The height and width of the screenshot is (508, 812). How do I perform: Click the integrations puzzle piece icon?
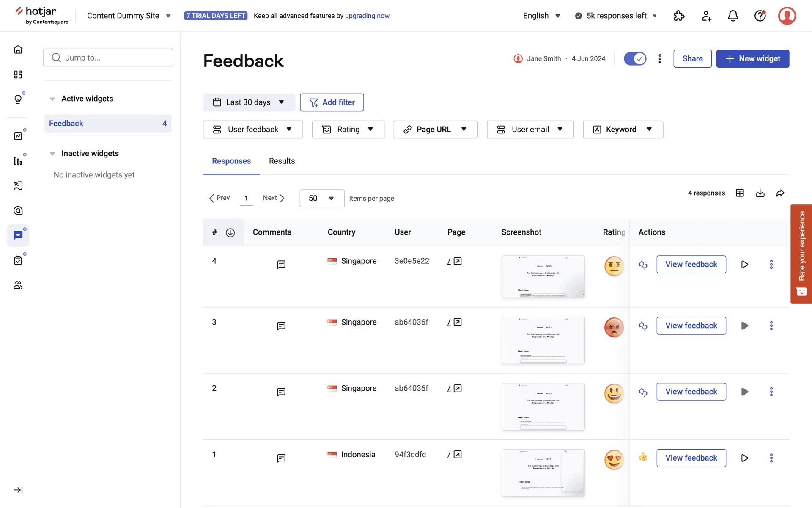pyautogui.click(x=679, y=16)
